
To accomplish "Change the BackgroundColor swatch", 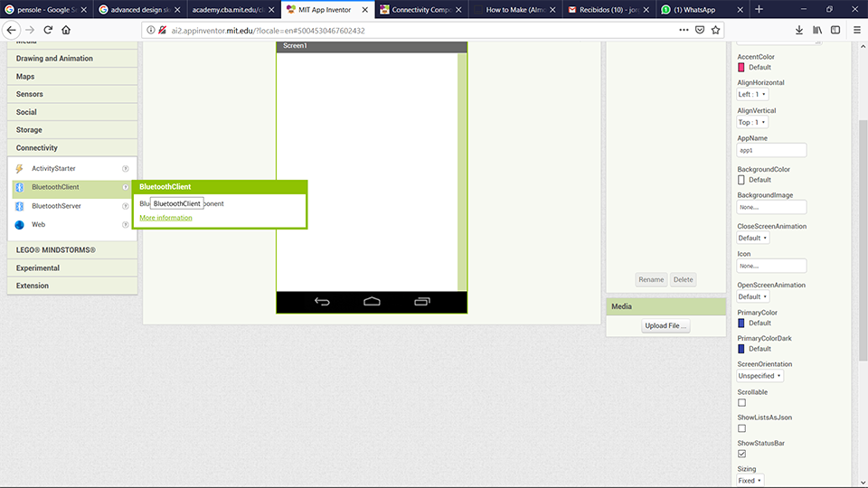I will 741,180.
